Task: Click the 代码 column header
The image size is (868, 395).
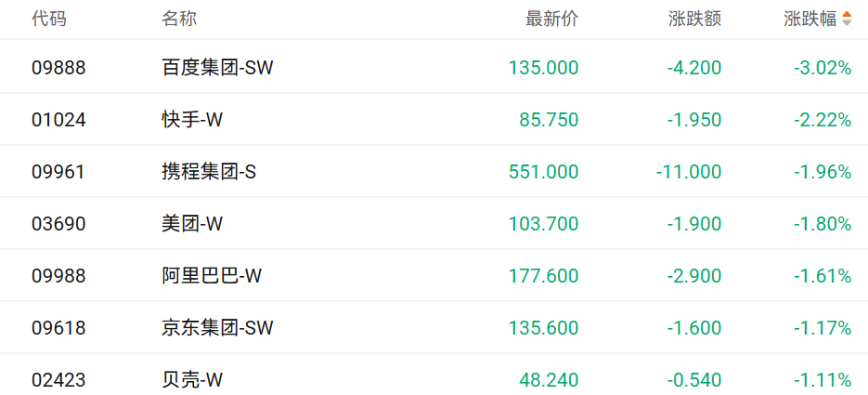Action: [x=49, y=19]
